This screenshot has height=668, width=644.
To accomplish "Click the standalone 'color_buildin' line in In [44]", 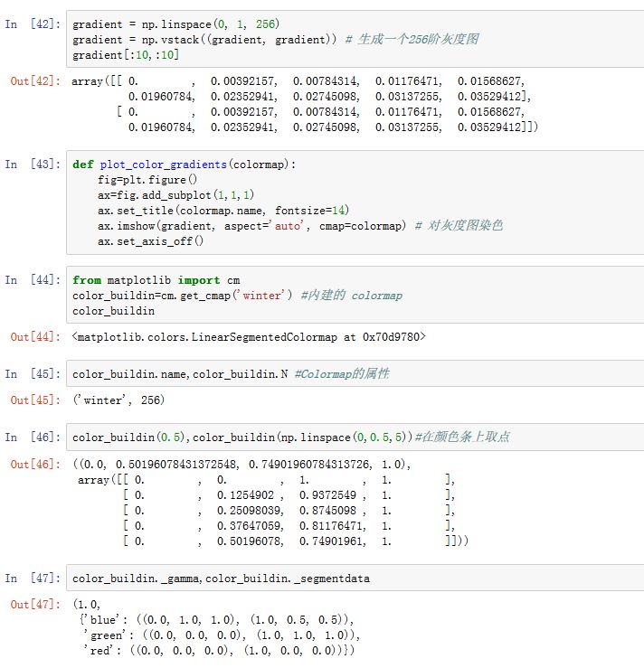I will coord(113,311).
